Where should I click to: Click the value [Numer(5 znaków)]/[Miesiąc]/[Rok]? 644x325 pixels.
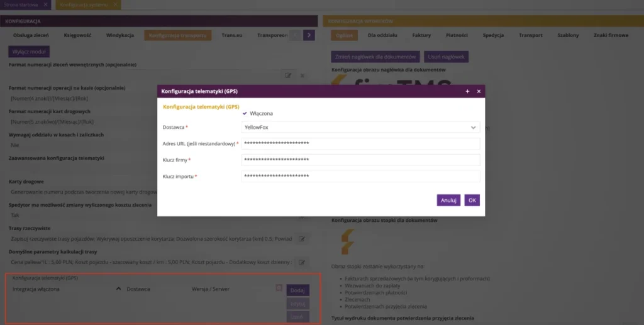pyautogui.click(x=52, y=122)
